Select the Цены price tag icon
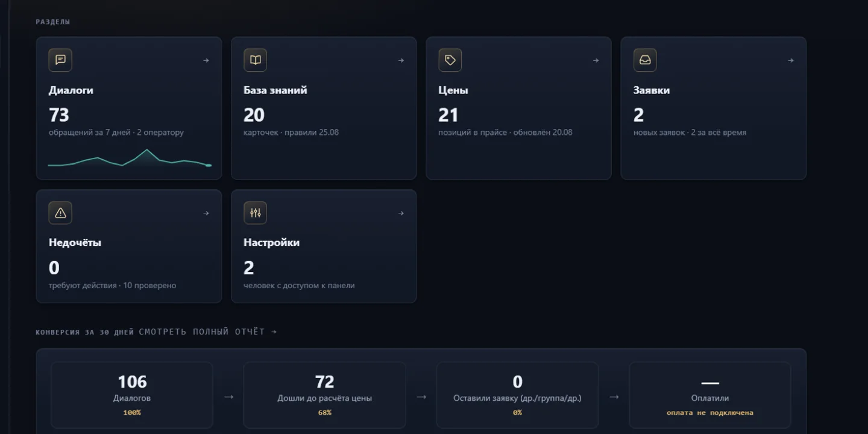The width and height of the screenshot is (868, 434). pos(450,60)
